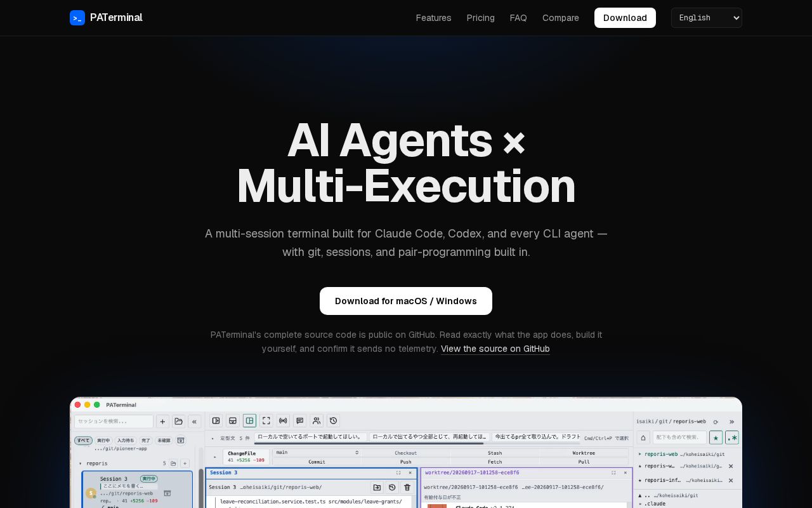The width and height of the screenshot is (812, 508).
Task: Toggle the 実行中 session filter
Action: (x=103, y=440)
